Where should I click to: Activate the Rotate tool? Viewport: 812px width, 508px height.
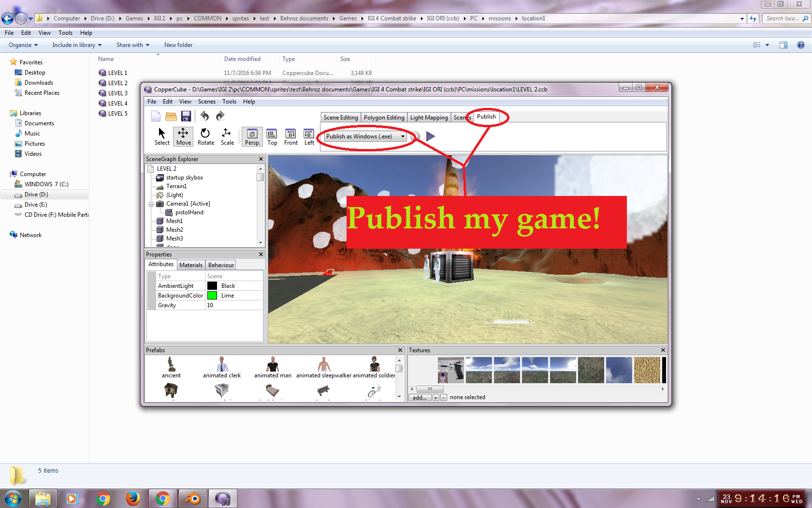click(x=206, y=136)
